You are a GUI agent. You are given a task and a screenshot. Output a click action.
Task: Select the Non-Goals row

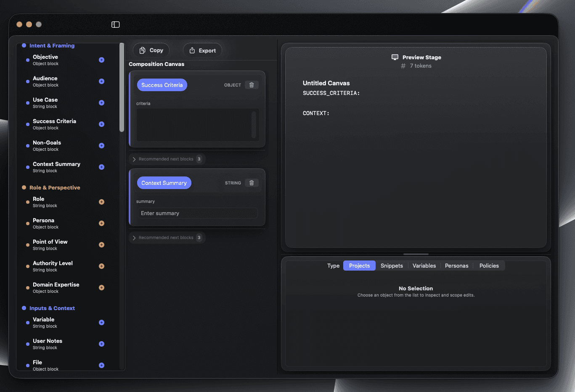(65, 146)
